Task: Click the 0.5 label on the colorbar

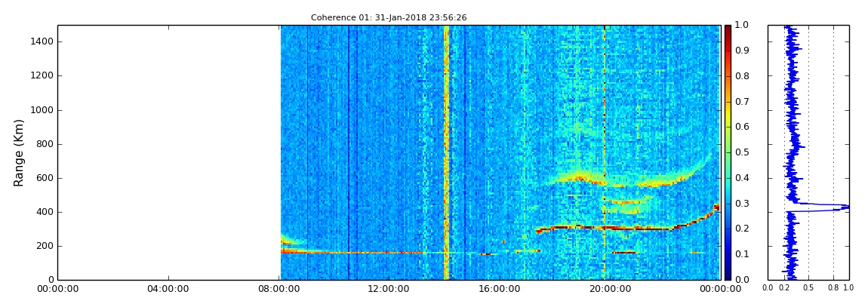Action: click(x=741, y=152)
